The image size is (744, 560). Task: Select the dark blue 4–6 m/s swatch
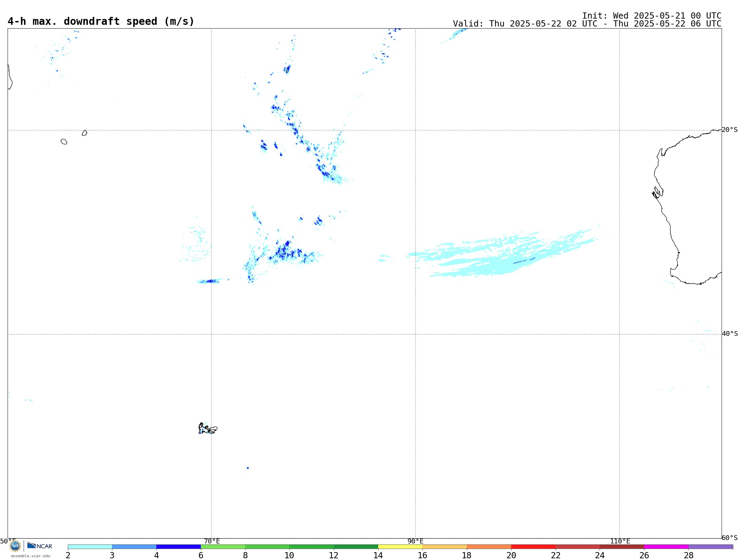(179, 547)
